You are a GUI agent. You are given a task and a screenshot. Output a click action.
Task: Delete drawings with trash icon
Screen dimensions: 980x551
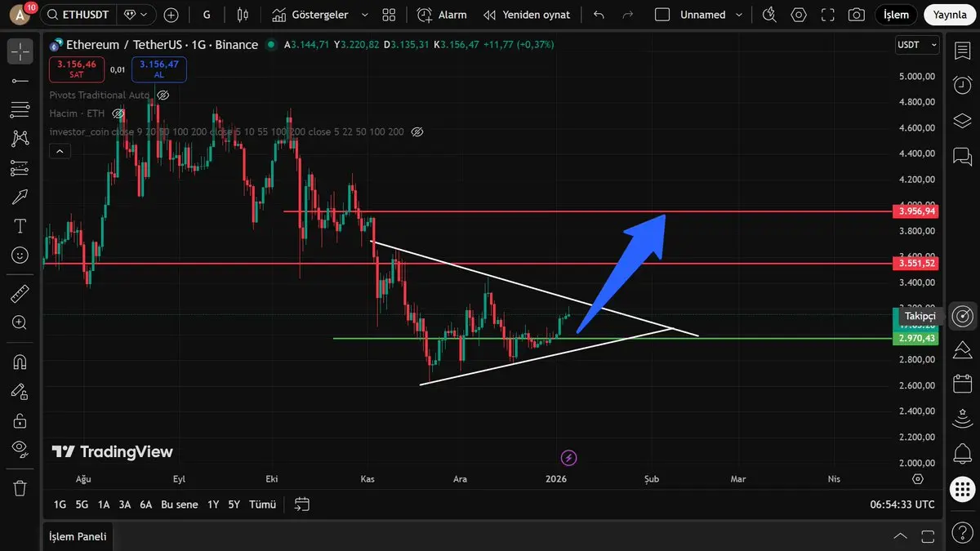tap(20, 487)
